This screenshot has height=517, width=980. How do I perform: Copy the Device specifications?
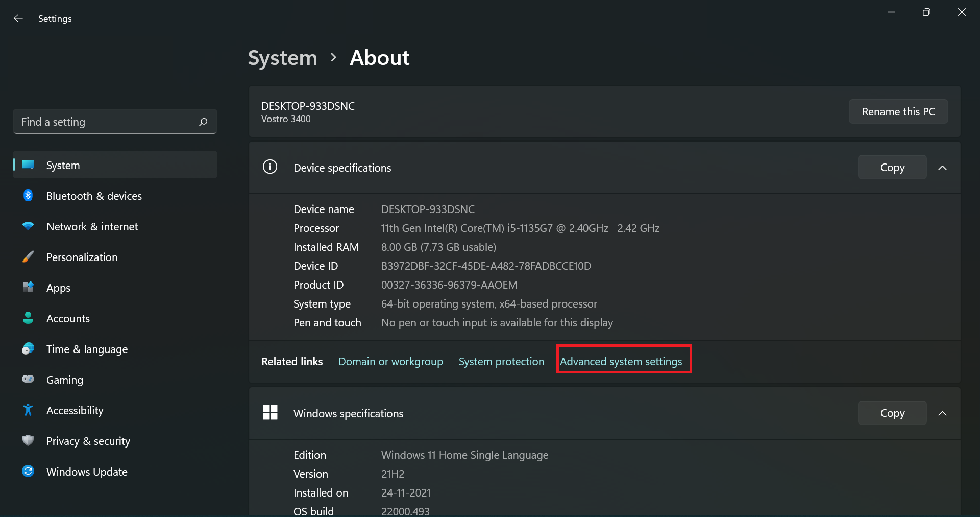(x=892, y=167)
